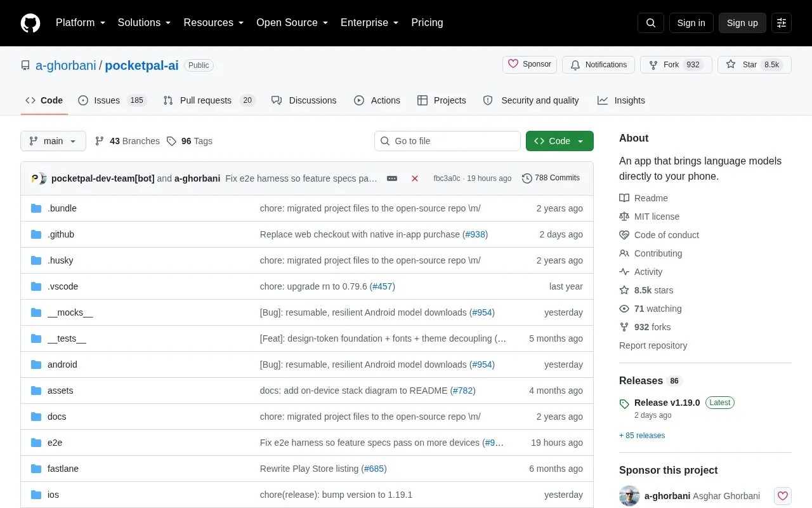Image resolution: width=812 pixels, height=508 pixels.
Task: Click the search magnifier icon
Action: pos(651,23)
